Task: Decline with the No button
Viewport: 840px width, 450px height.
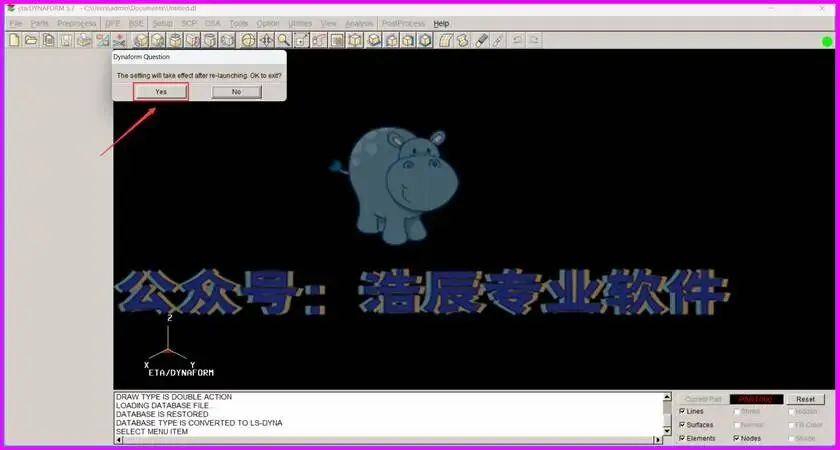Action: [x=236, y=92]
